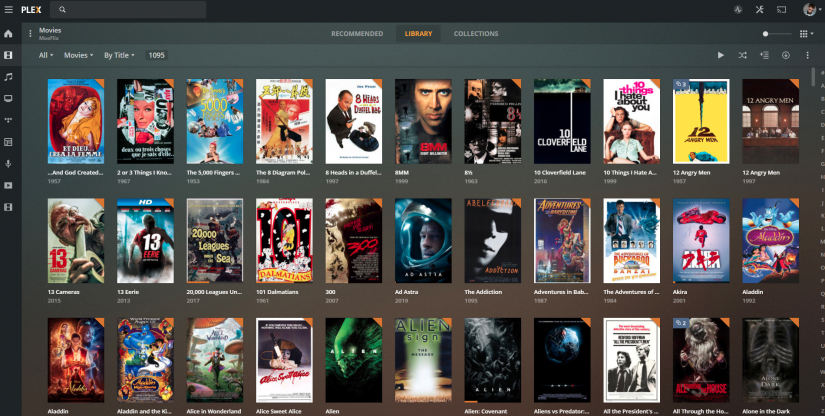825x416 pixels.
Task: Open the 2 or 3 Things I Know poster
Action: (145, 121)
